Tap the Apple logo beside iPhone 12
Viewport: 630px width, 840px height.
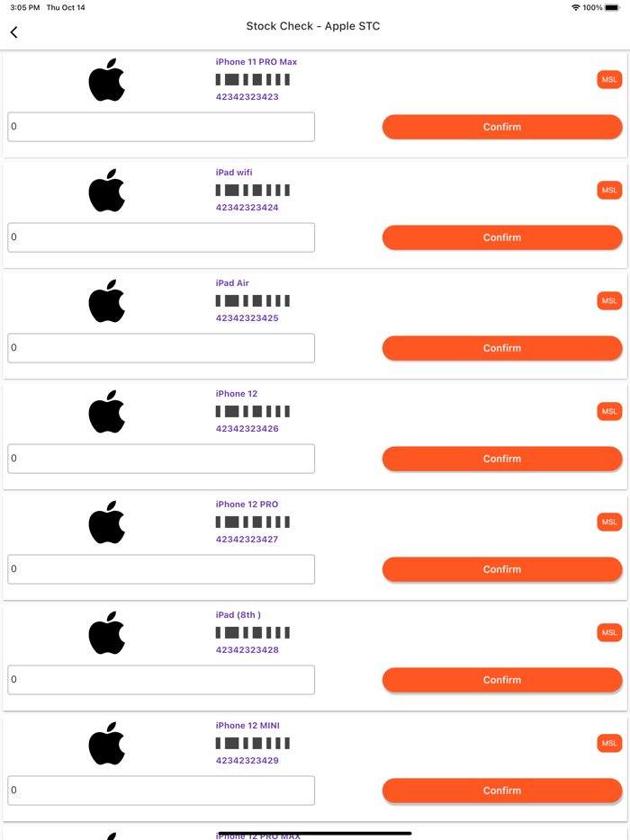point(107,411)
